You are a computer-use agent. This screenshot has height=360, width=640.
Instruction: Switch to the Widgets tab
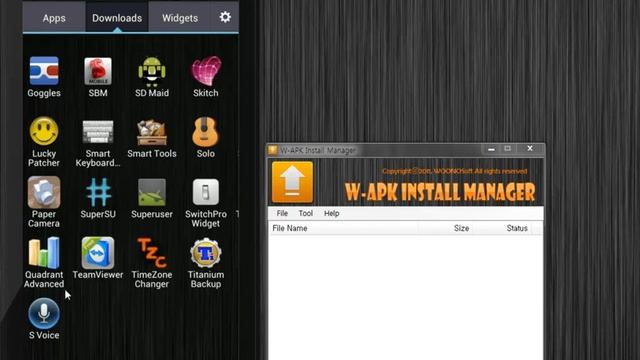[180, 18]
